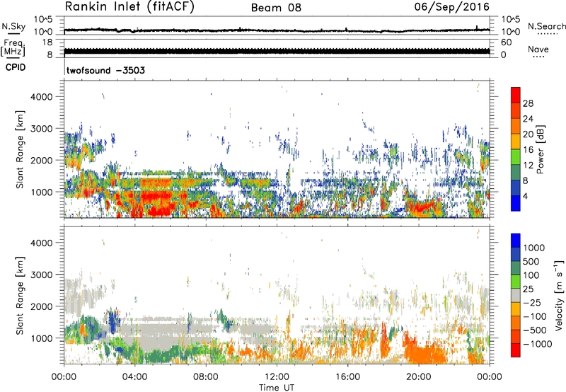The height and width of the screenshot is (392, 566).
Task: Click the 'Power [dB]' colorbar title
Action: coord(540,149)
